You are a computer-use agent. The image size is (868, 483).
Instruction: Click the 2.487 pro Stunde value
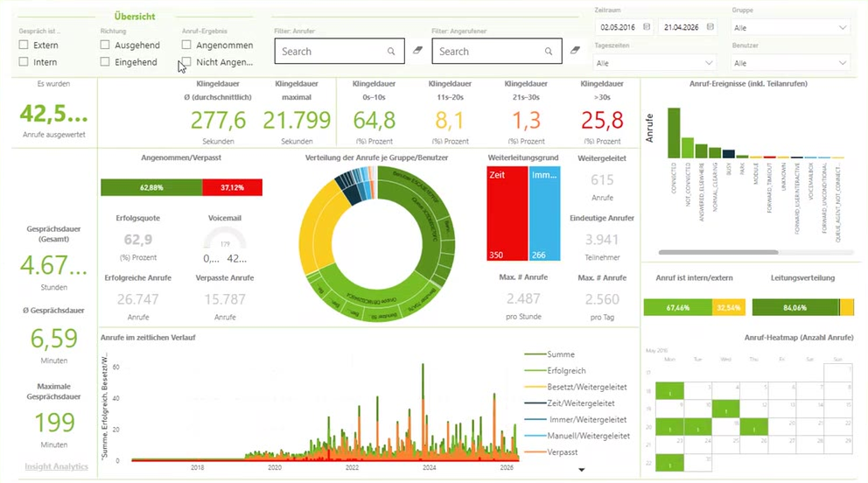pyautogui.click(x=523, y=298)
